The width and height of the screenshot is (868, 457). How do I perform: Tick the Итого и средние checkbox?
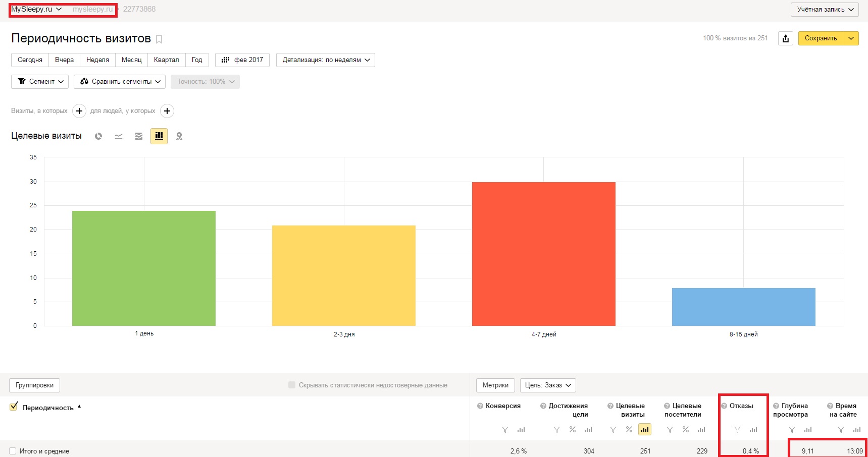tap(13, 451)
